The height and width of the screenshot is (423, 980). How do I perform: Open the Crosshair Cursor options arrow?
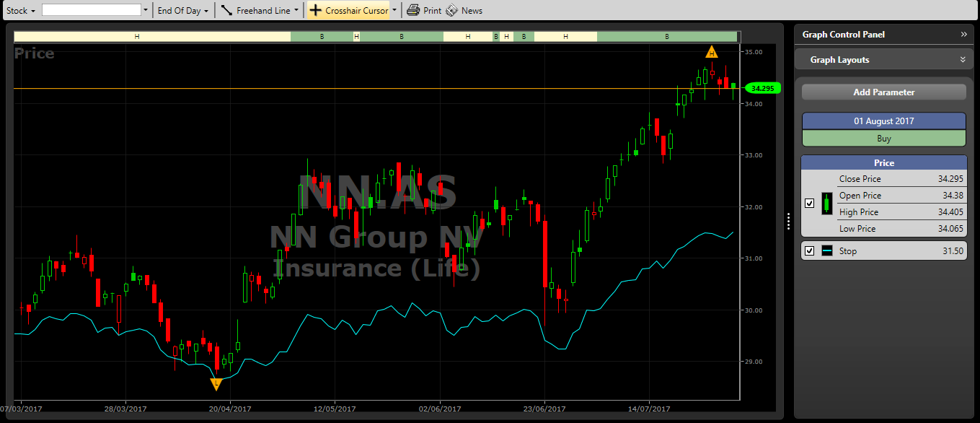point(394,10)
